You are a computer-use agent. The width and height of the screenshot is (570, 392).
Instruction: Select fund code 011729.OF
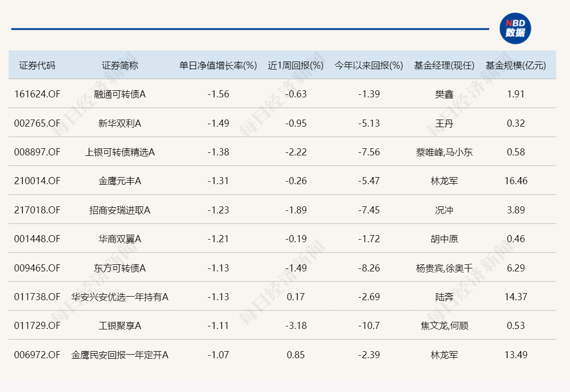(37, 325)
